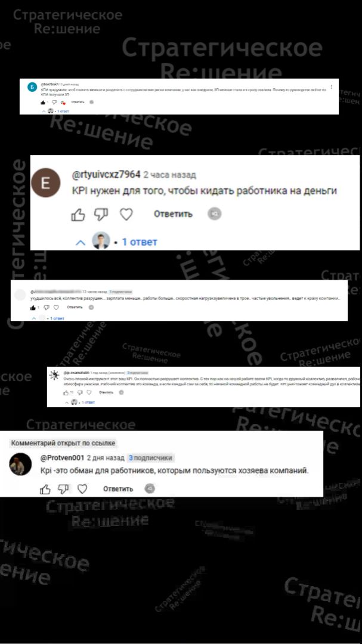
Task: Click the '3 подписчики' badge beside @Protven001
Action: click(x=150, y=458)
